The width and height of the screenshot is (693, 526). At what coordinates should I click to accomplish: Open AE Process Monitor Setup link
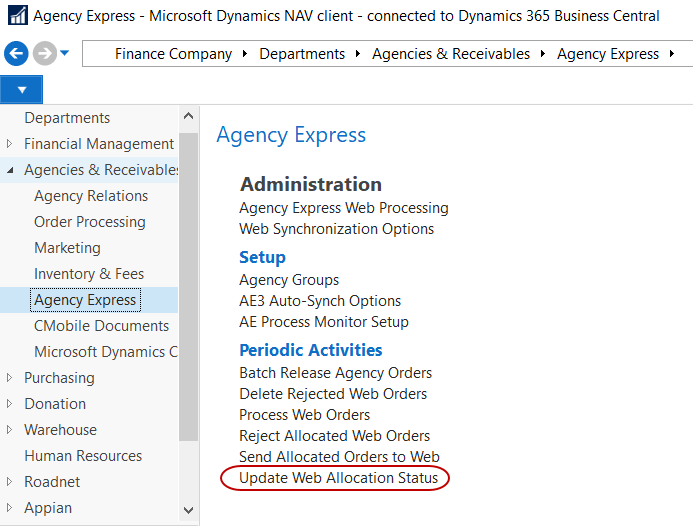coord(323,322)
